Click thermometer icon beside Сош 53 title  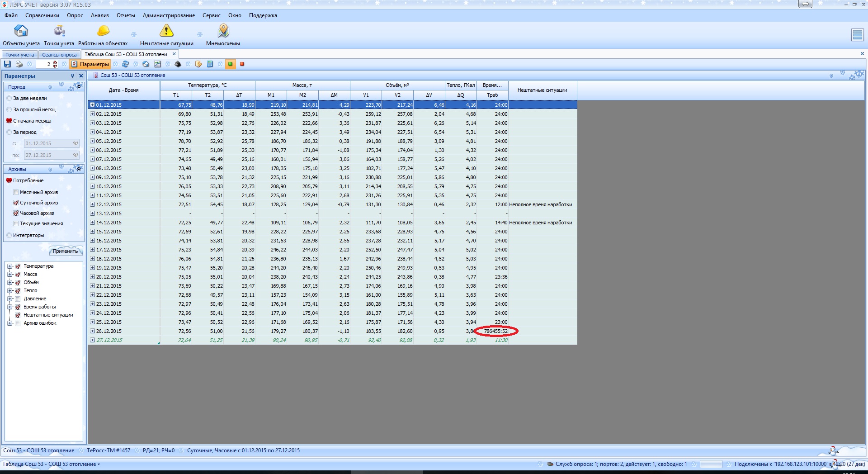click(95, 75)
